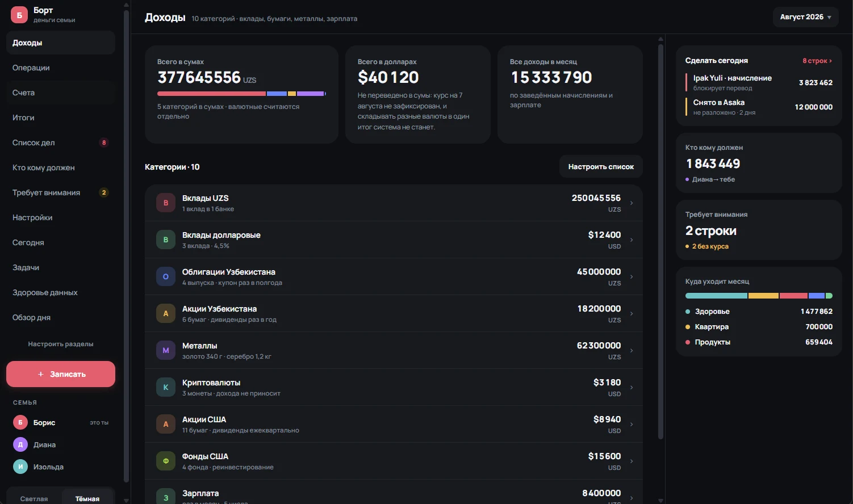Expand the Акции США row chevron
This screenshot has height=504, width=853.
pyautogui.click(x=632, y=424)
